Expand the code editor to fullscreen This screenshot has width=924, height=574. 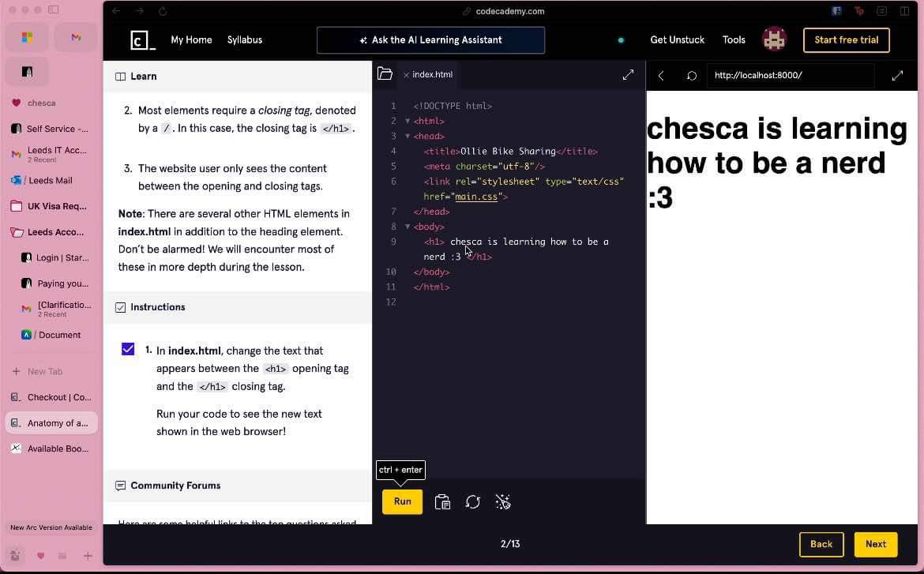pyautogui.click(x=628, y=75)
